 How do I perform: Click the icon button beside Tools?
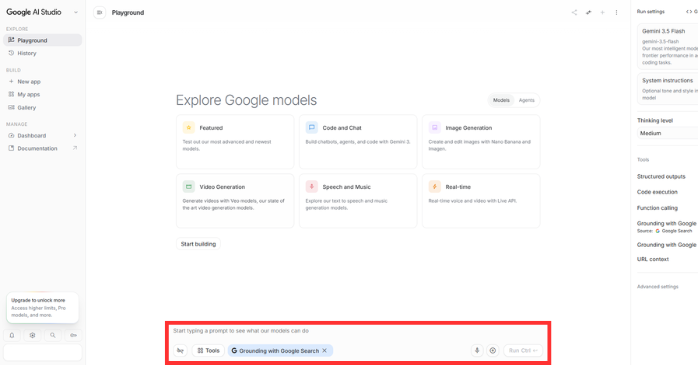180,350
